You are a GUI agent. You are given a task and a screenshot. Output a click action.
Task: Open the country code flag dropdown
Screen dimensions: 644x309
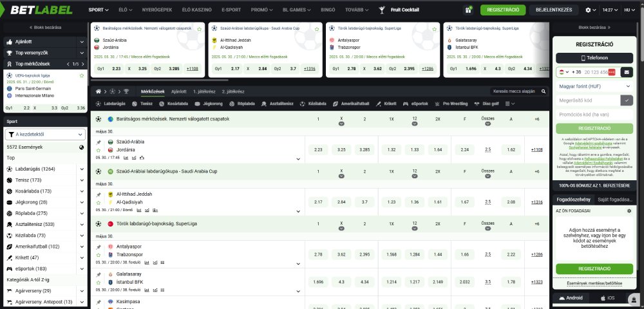click(563, 72)
